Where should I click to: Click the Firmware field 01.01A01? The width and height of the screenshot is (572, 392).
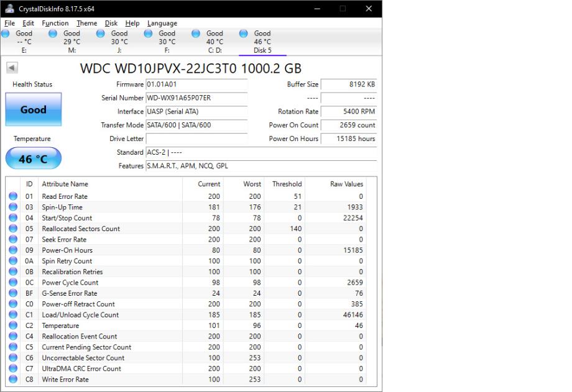tap(196, 84)
